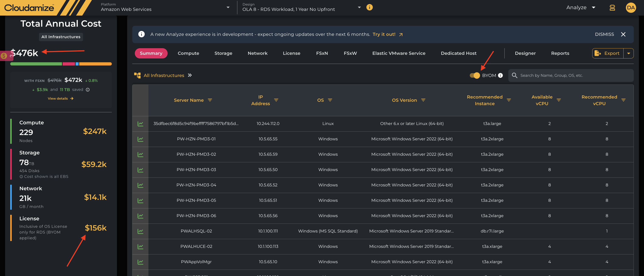The width and height of the screenshot is (644, 276).
Task: Open chart icon for PWAppVolMgr row
Action: tap(140, 262)
